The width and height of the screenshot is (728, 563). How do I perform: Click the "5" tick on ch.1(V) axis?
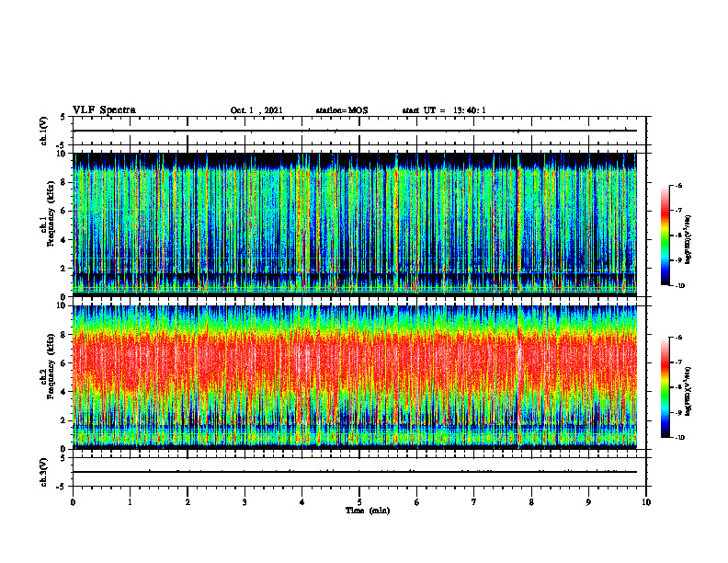(63, 117)
